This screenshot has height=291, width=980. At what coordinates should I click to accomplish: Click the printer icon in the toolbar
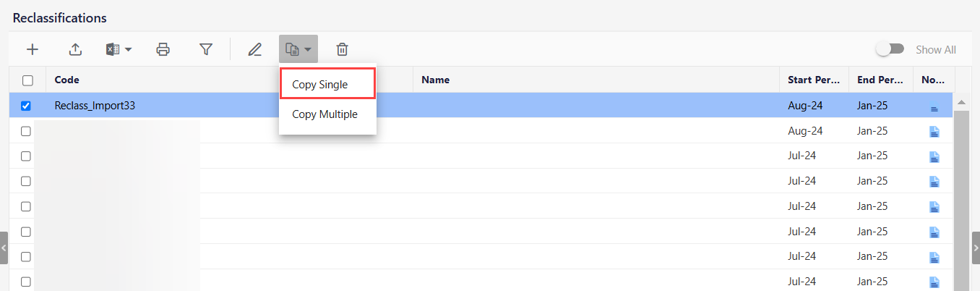pos(163,49)
